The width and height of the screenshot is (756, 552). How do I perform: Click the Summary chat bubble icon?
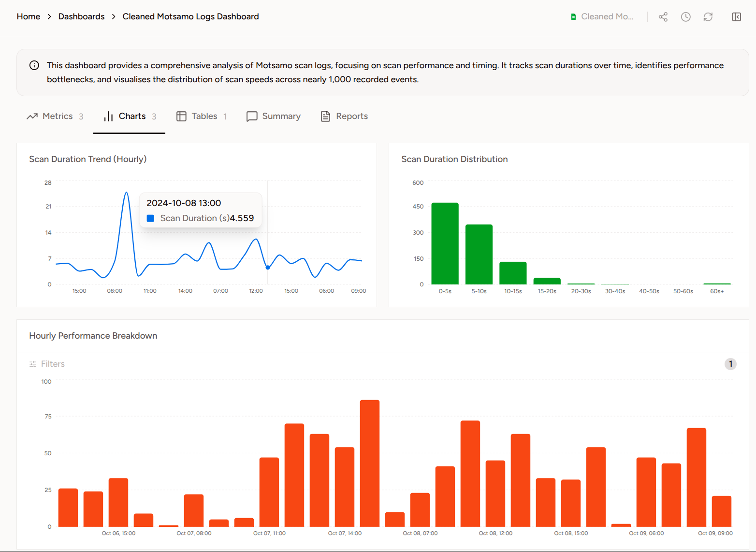252,117
